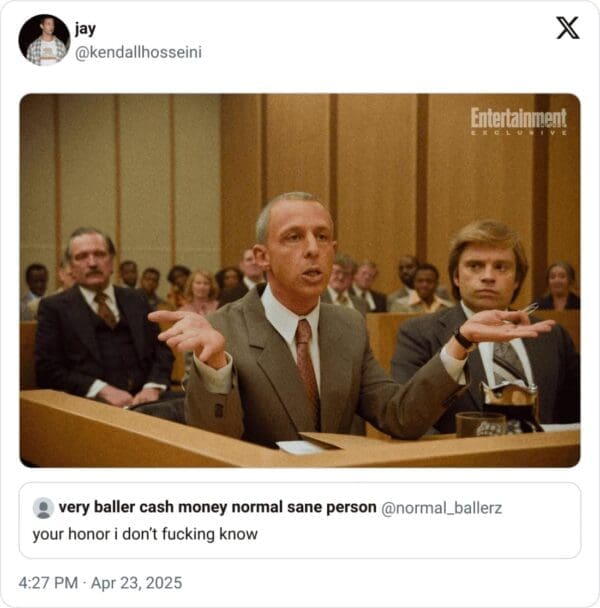Visit the @normal_ballerz handle
The height and width of the screenshot is (608, 600).
click(441, 508)
